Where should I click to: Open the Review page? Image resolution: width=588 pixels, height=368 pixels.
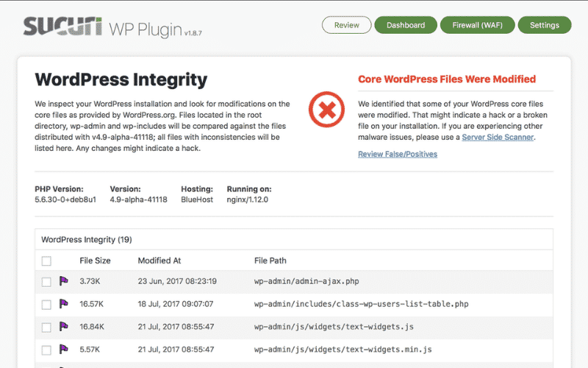(346, 25)
